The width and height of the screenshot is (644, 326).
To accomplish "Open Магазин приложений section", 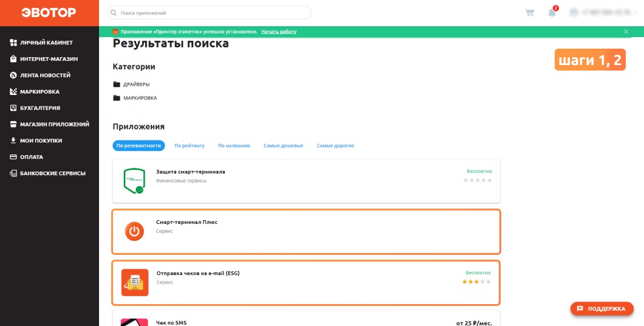I will coord(55,124).
